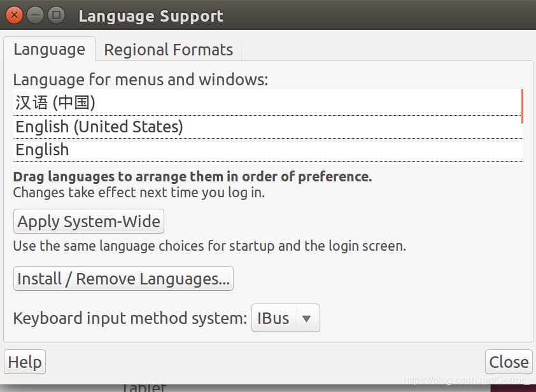Close the window with the red title bar button
The width and height of the screenshot is (536, 392).
15,15
